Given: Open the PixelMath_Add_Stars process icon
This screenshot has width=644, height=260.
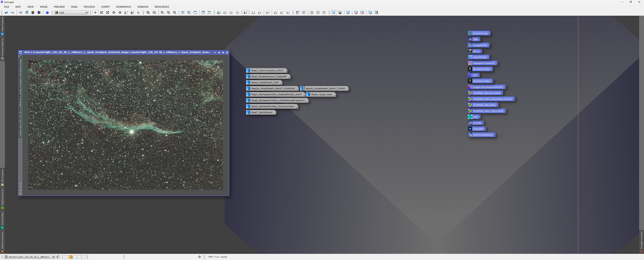Looking at the screenshot, I should click(x=483, y=105).
